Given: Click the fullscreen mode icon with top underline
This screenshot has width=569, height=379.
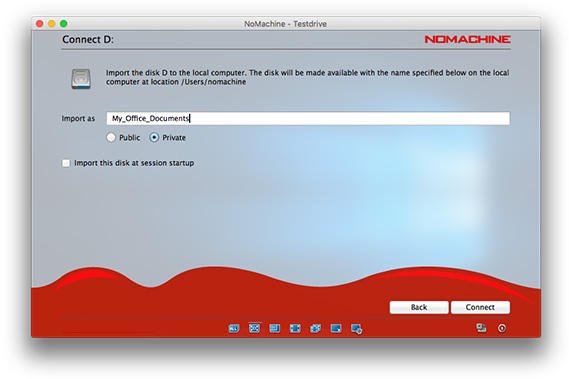Looking at the screenshot, I should [x=254, y=328].
